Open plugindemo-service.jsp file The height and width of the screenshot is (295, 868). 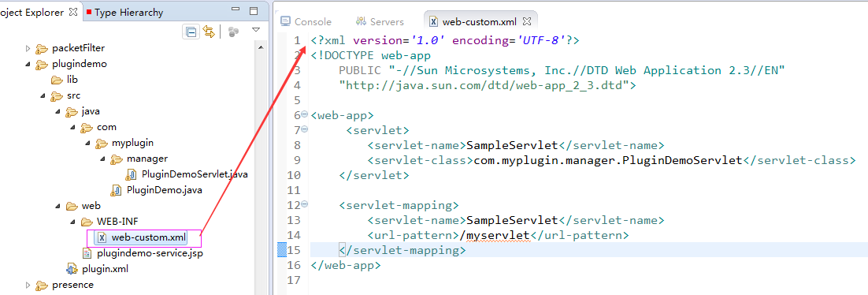click(x=150, y=253)
